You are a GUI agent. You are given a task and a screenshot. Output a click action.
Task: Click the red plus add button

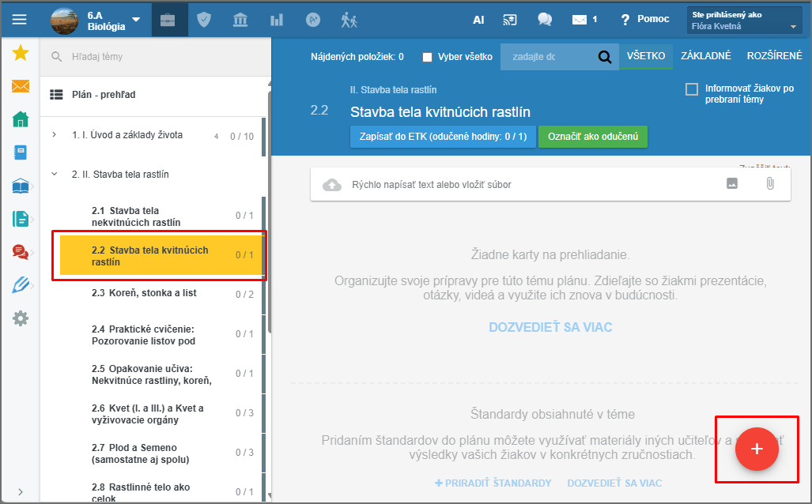coord(757,449)
